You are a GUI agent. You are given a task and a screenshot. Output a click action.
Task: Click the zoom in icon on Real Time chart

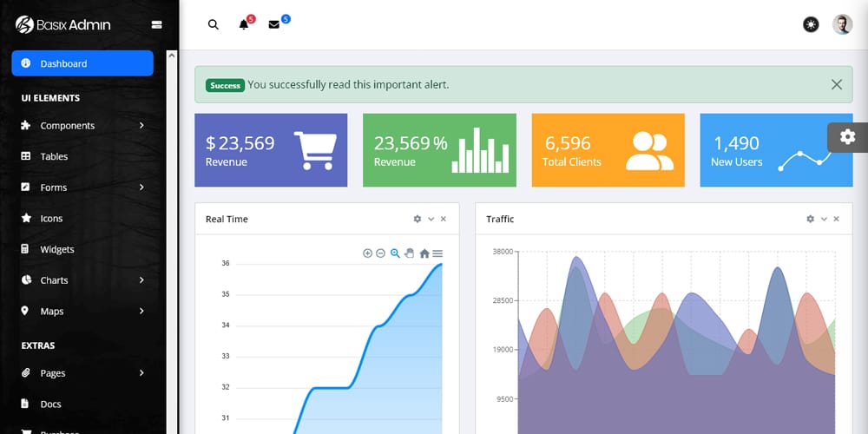coord(367,253)
